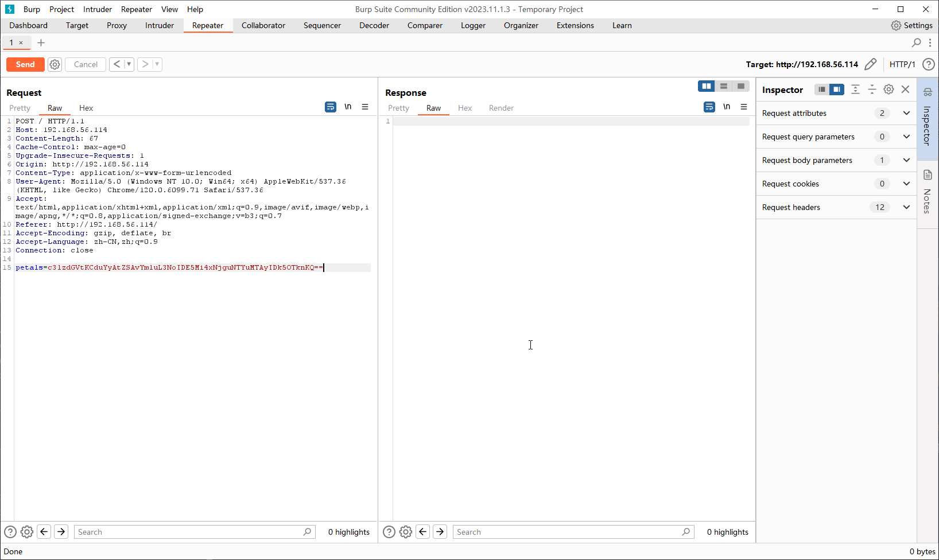Expand Request body parameters section
The height and width of the screenshot is (560, 939).
click(x=836, y=160)
